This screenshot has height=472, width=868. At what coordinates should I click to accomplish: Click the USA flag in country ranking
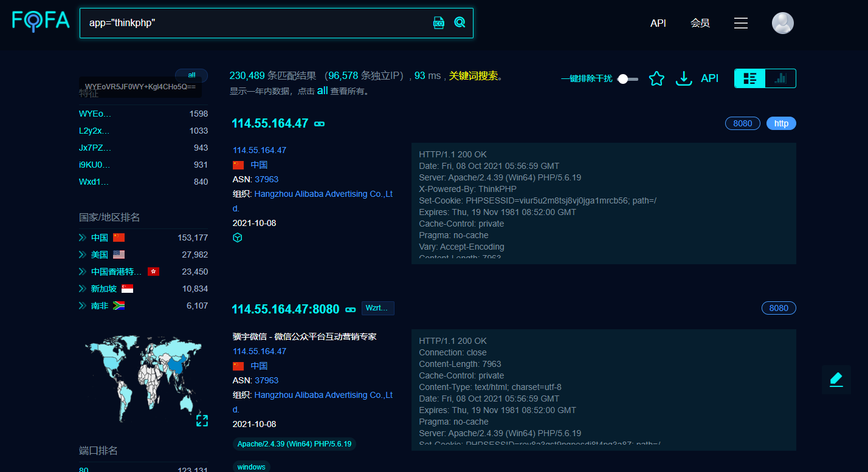(x=119, y=255)
